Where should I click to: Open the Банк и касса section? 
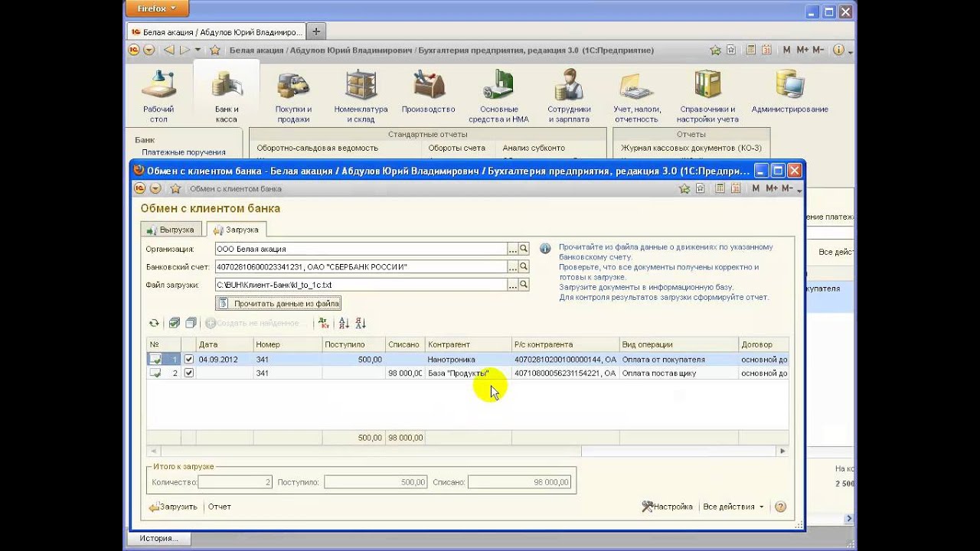coord(226,96)
